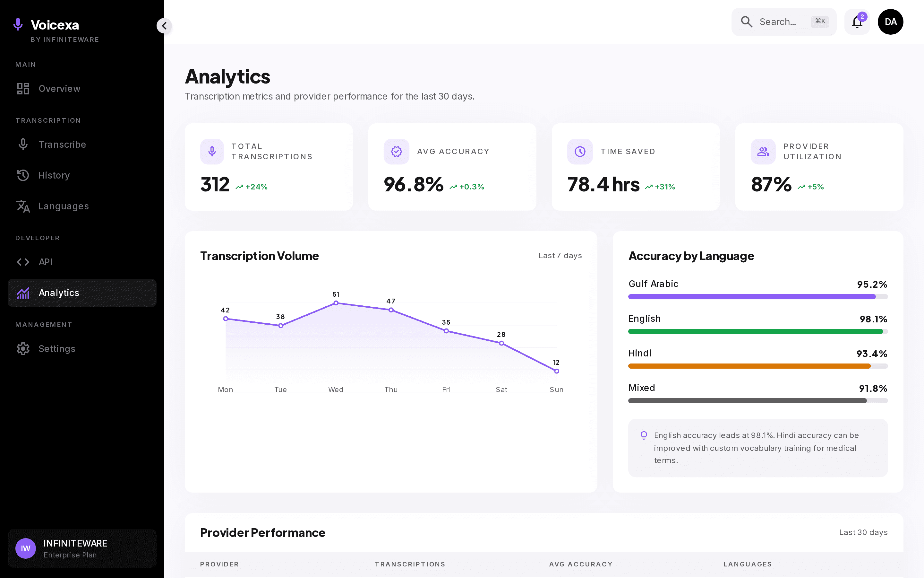Screen dimensions: 924x578
Task: Click the 312 total transcriptions value
Action: click(x=215, y=185)
